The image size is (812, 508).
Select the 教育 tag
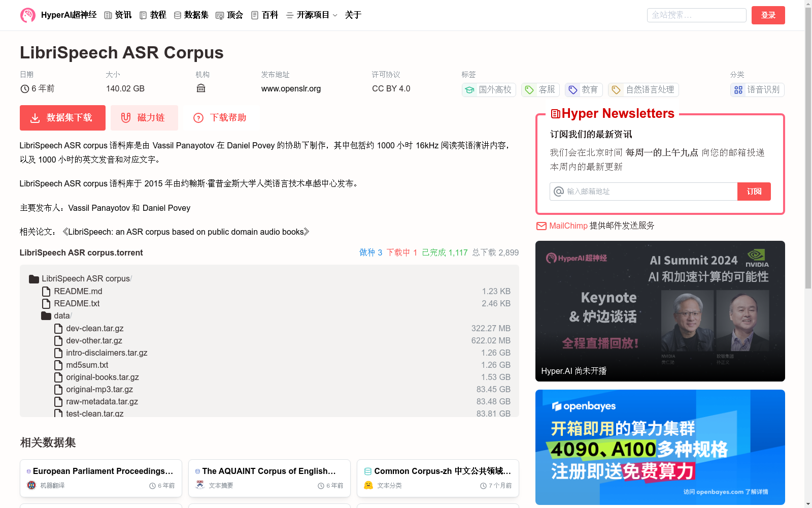(584, 90)
